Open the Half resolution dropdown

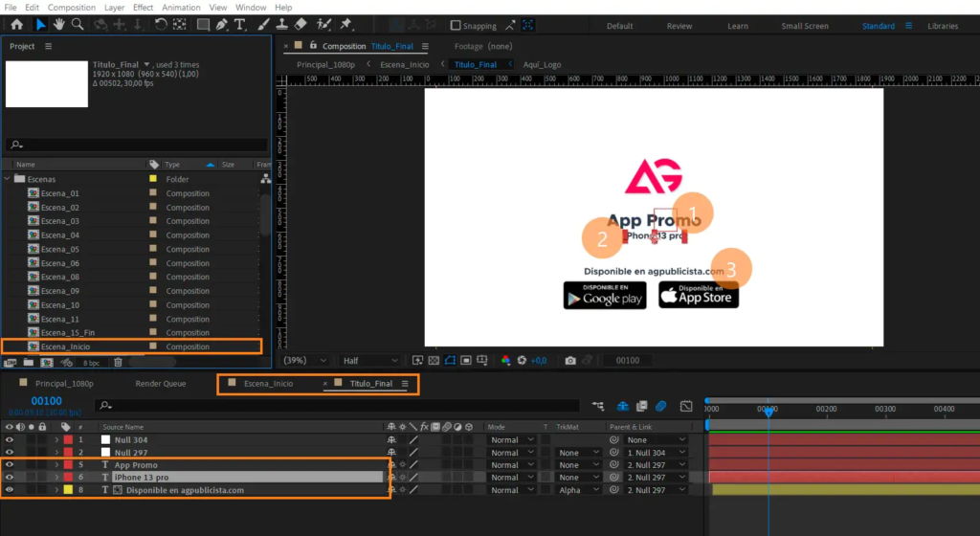[x=370, y=361]
